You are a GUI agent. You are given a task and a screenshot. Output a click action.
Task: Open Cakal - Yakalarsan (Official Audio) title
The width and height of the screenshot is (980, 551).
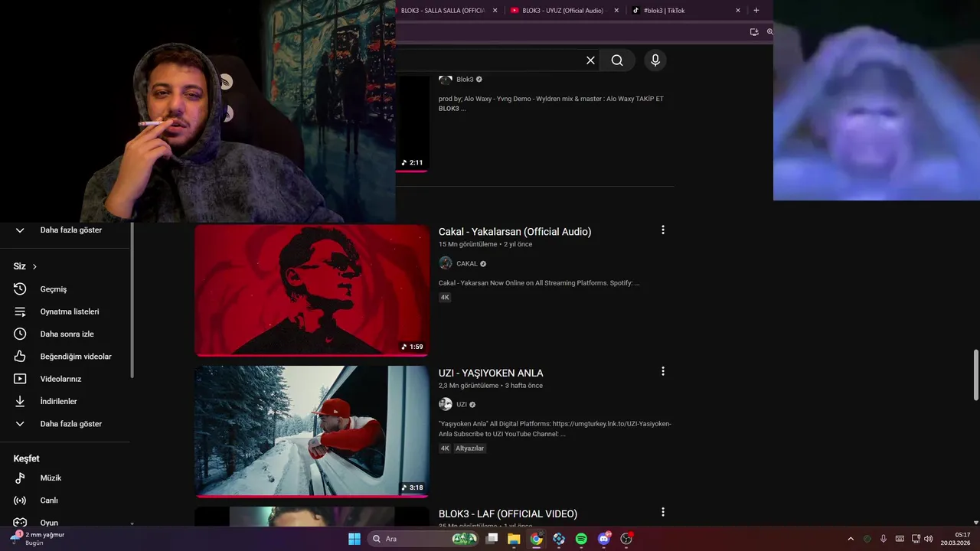click(x=514, y=231)
